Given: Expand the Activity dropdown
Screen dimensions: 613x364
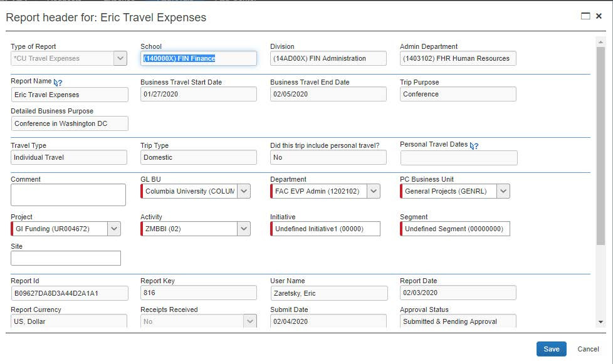Looking at the screenshot, I should pos(244,229).
